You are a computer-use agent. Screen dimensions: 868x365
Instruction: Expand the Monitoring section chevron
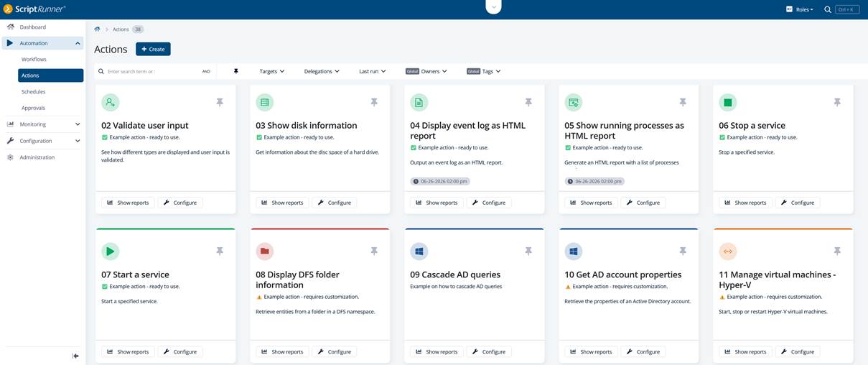pos(78,124)
